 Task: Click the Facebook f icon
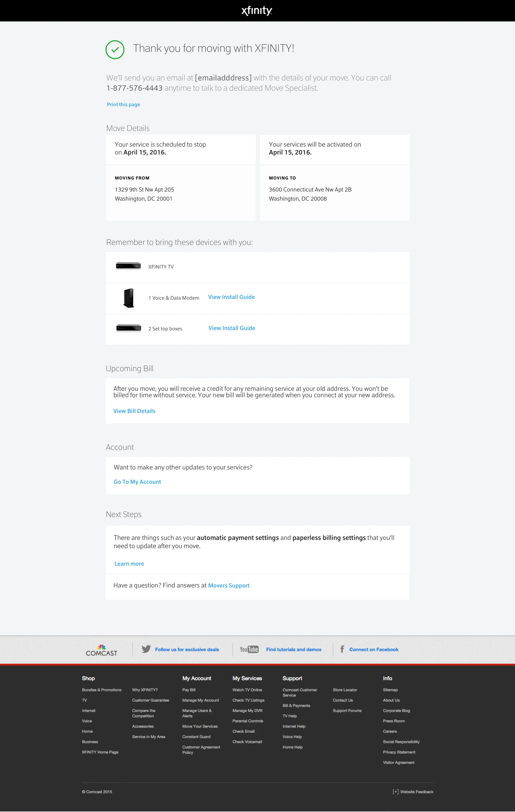(x=342, y=649)
